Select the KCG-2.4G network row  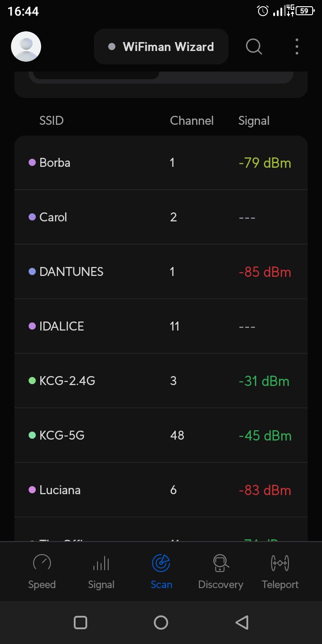tap(161, 381)
